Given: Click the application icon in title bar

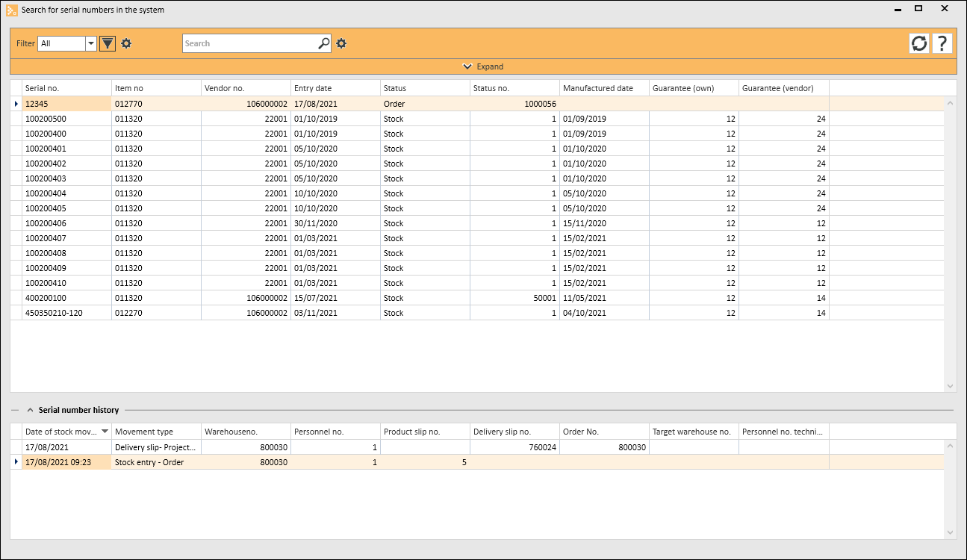Looking at the screenshot, I should 11,10.
